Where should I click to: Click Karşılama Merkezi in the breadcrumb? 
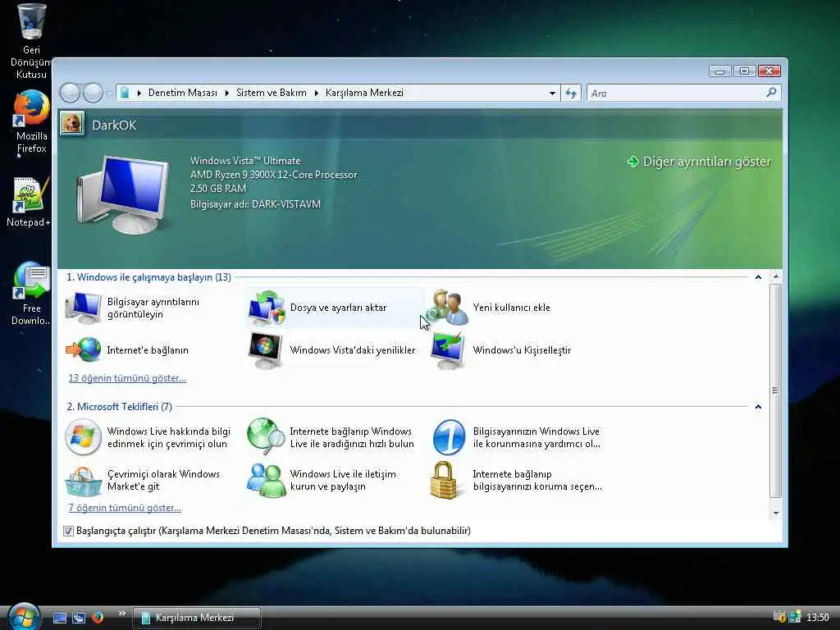pos(364,93)
